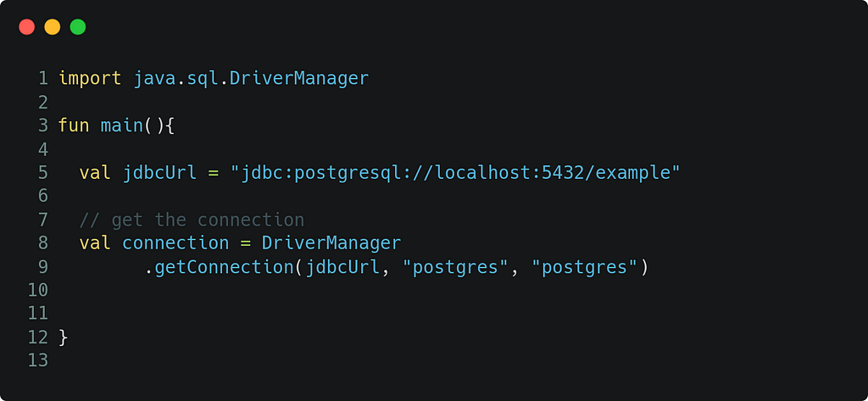Click the yellow minimize window dot
This screenshot has height=401, width=868.
(x=52, y=26)
